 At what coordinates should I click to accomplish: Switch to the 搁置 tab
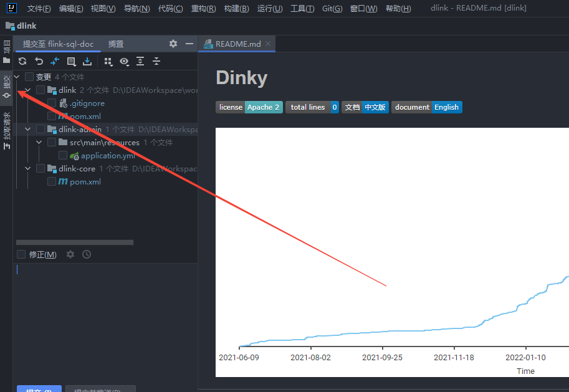(x=116, y=44)
